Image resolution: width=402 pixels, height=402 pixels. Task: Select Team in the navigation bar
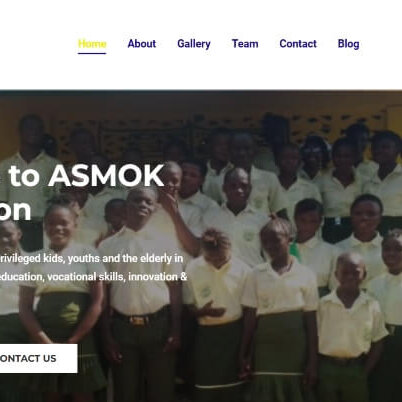tap(245, 44)
